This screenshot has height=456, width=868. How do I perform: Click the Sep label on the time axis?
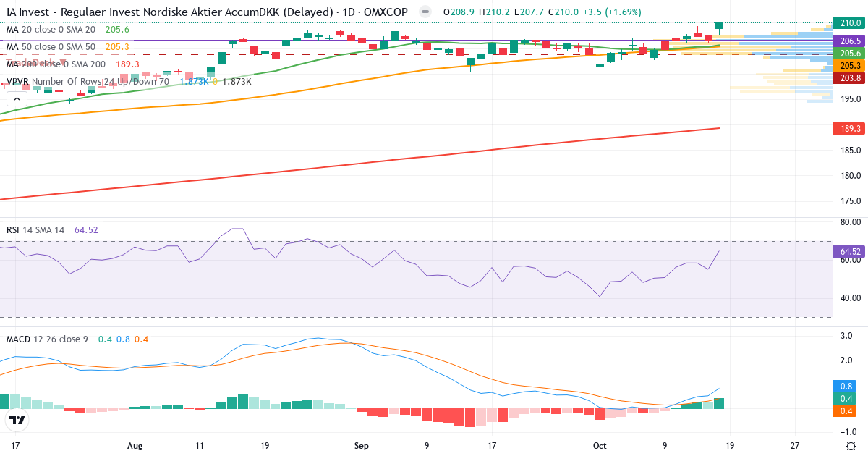click(362, 447)
